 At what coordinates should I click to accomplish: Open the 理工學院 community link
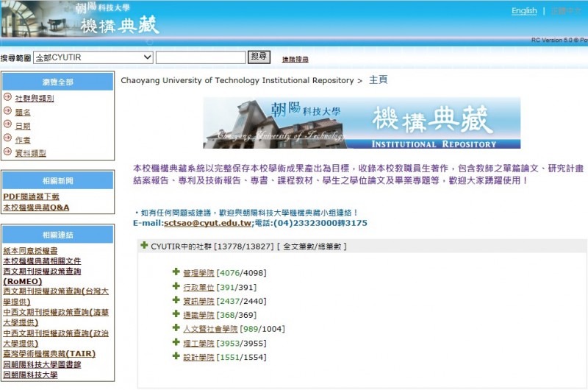coord(198,344)
